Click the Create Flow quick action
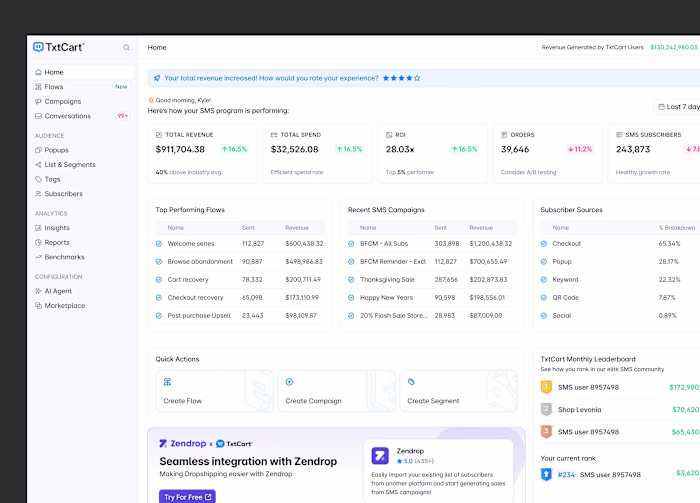Image resolution: width=700 pixels, height=503 pixels. 214,391
